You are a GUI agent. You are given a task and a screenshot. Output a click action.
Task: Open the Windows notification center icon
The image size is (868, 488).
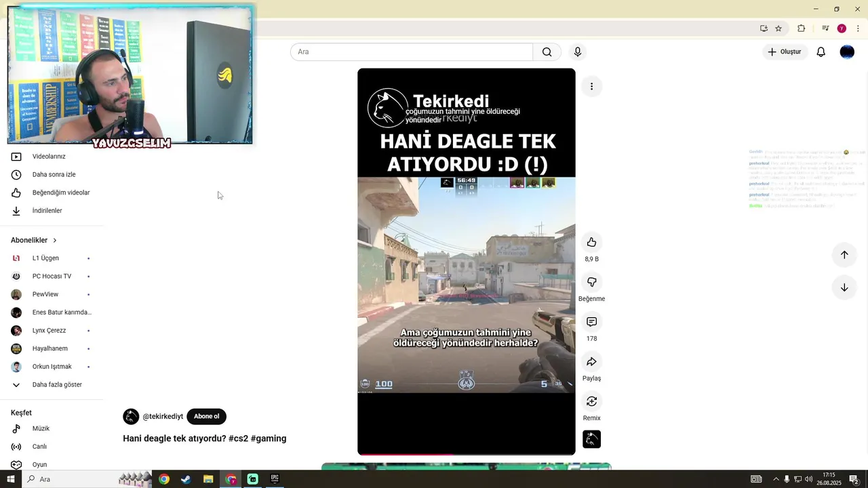click(x=854, y=479)
